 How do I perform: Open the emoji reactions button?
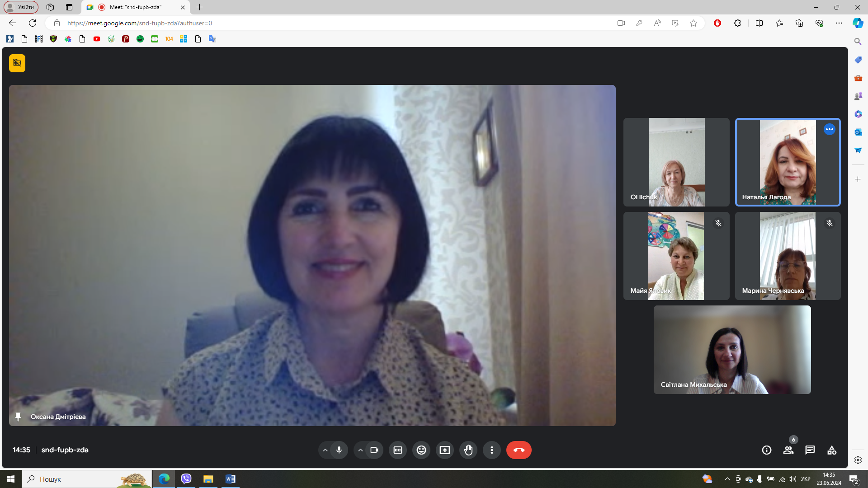click(421, 450)
